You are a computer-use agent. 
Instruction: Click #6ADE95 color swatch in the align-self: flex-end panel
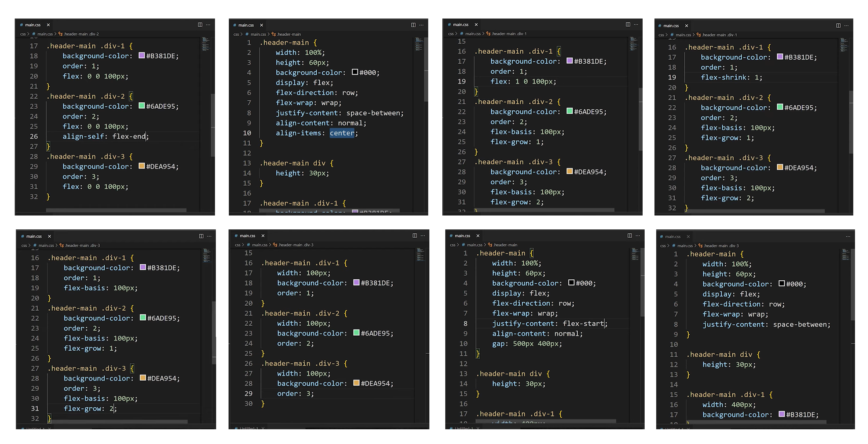(142, 106)
